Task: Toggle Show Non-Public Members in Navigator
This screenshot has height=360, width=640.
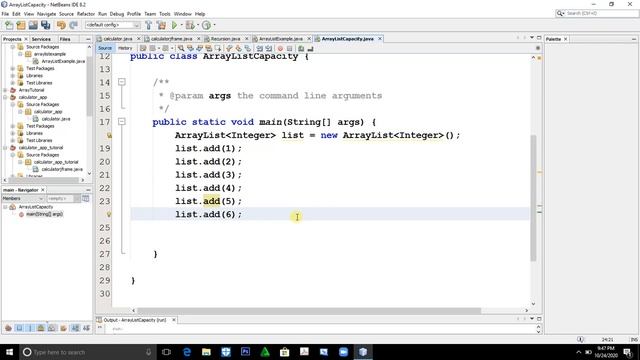Action: click(x=41, y=328)
